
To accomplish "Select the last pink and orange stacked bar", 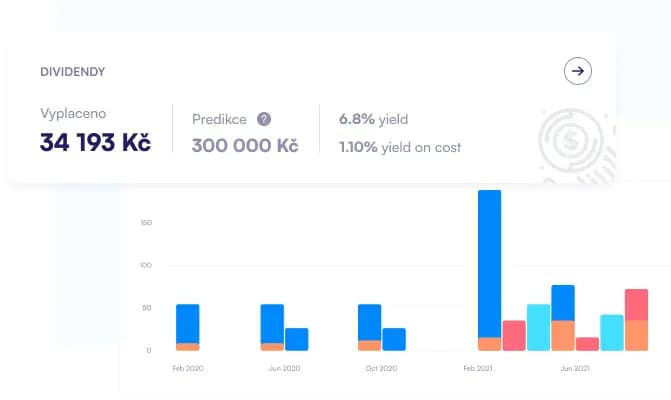I will coord(636,320).
